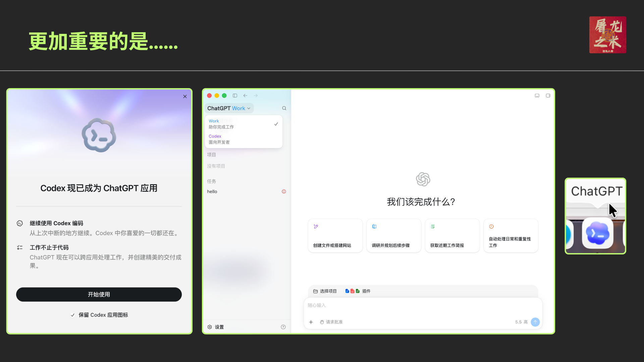This screenshot has height=362, width=644.
Task: Click the 工作不止于代码 heading
Action: [x=49, y=248]
